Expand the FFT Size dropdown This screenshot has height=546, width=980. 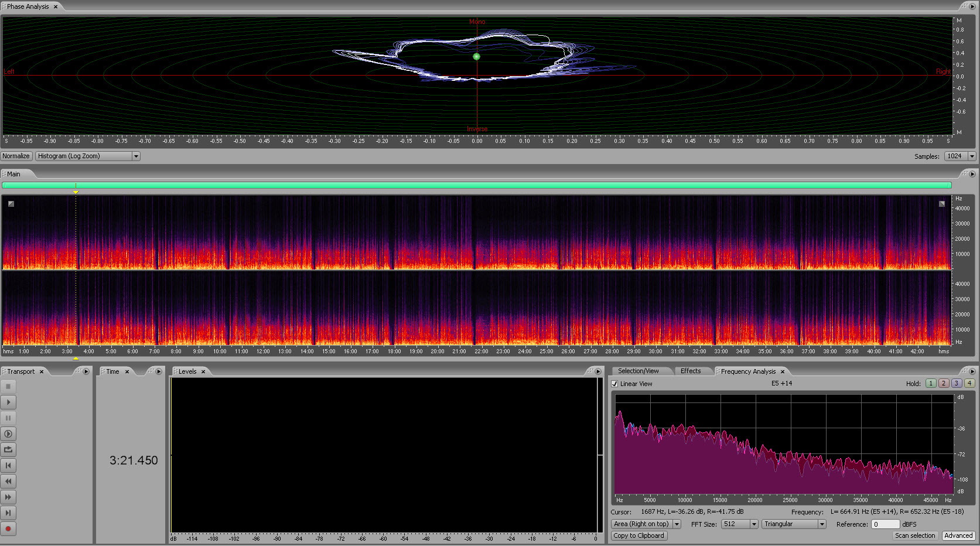(754, 524)
